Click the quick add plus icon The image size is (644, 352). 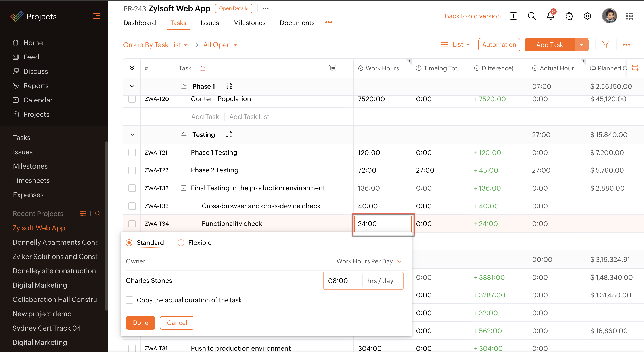click(x=513, y=16)
